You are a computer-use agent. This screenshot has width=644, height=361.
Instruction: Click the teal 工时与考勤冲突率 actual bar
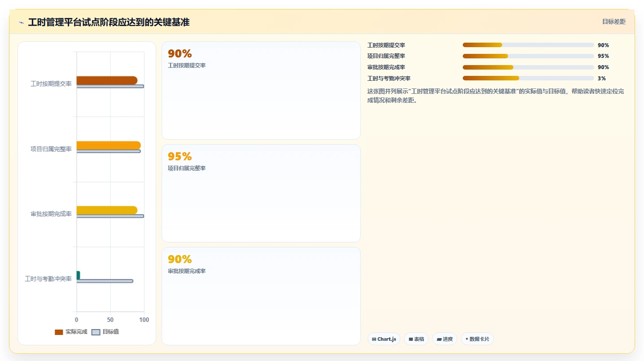point(78,275)
